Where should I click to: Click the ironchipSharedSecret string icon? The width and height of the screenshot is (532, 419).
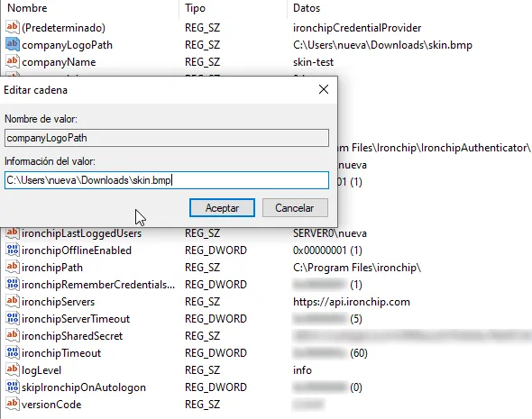click(x=13, y=335)
